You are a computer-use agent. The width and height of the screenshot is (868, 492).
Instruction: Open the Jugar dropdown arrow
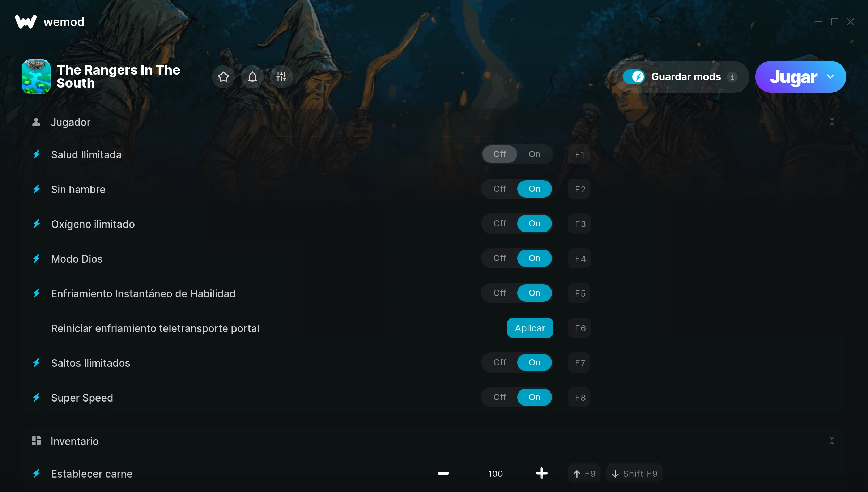click(x=830, y=77)
